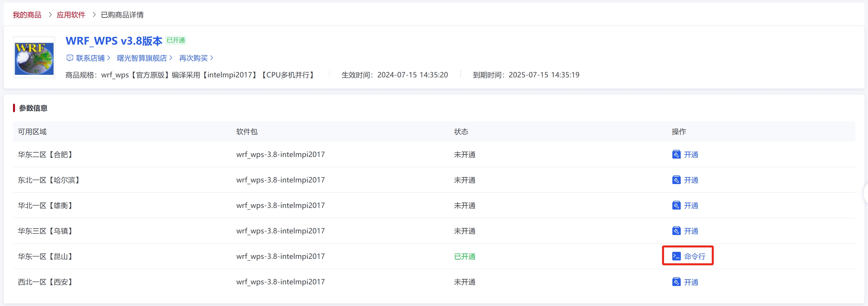
Task: Go to 我的商品 in breadcrumb
Action: pos(27,15)
